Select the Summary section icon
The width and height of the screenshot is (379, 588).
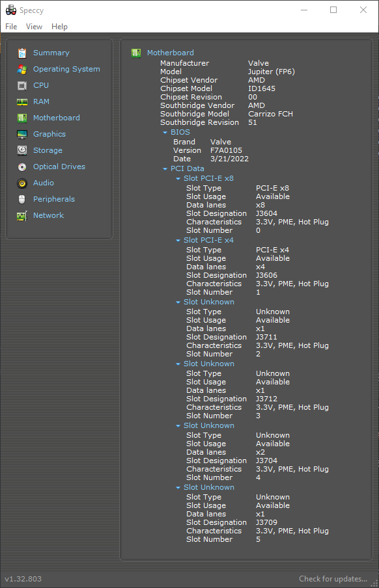[x=23, y=53]
